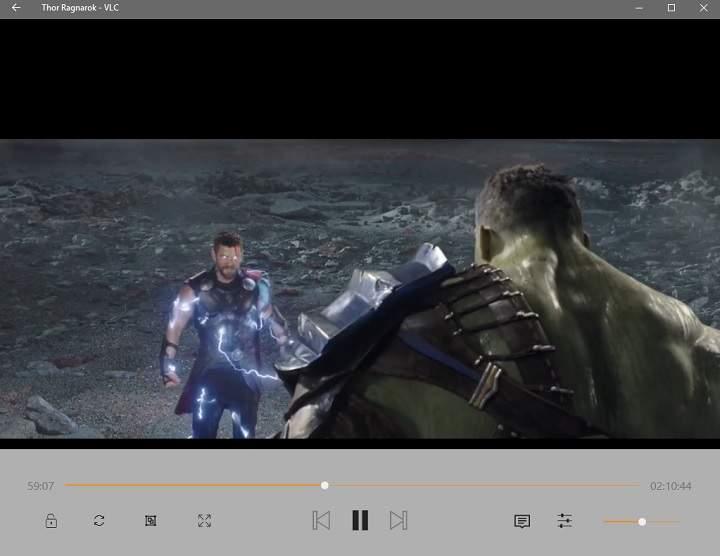Image resolution: width=720 pixels, height=556 pixels.
Task: Click the unplayed portion of the seek bar
Action: click(480, 486)
